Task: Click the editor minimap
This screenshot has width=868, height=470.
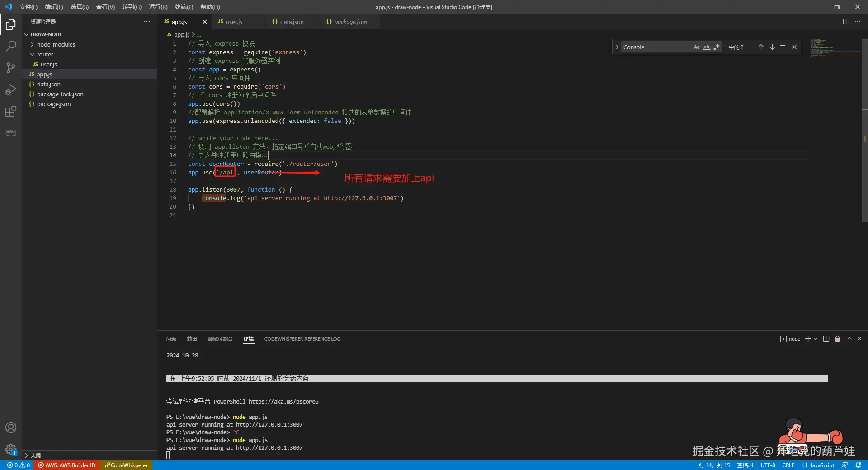Action: 836,47
